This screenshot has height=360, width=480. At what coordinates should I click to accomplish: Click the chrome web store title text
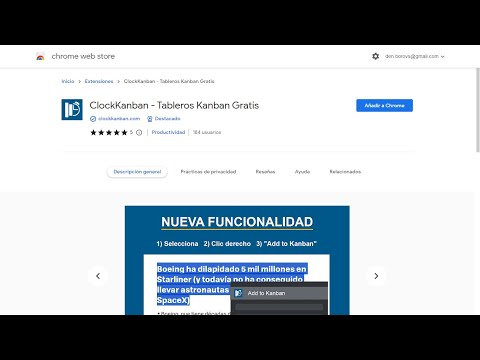(x=83, y=56)
